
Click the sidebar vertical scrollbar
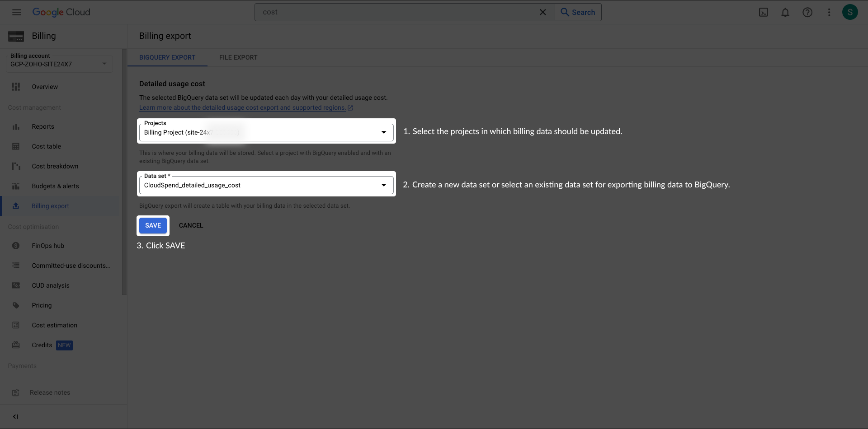(124, 172)
